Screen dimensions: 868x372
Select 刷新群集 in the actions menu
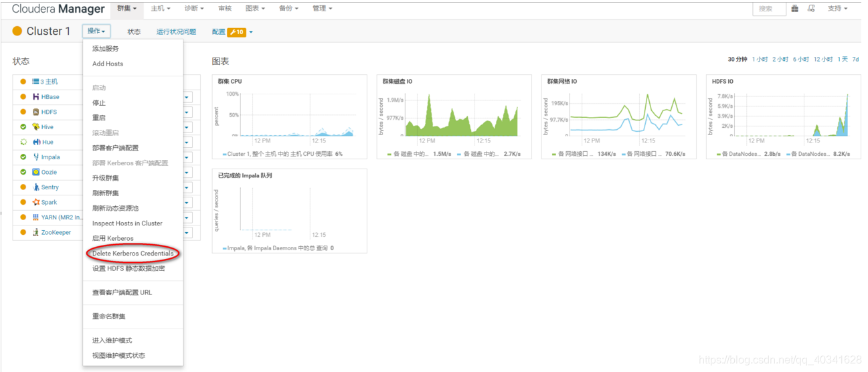(106, 193)
